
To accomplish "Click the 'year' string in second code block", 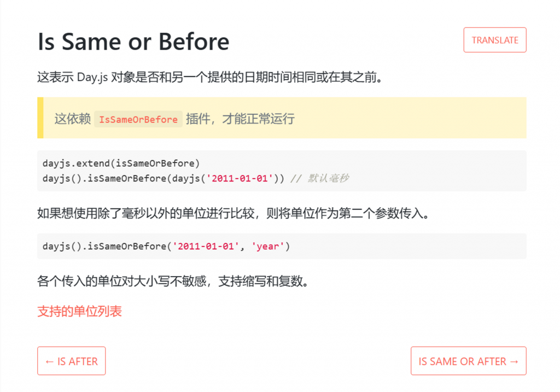I will [x=267, y=246].
